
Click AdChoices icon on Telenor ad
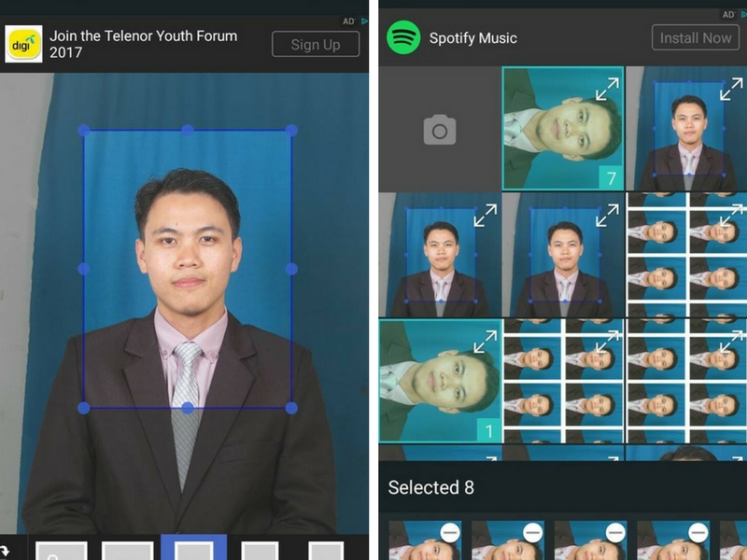coord(364,21)
